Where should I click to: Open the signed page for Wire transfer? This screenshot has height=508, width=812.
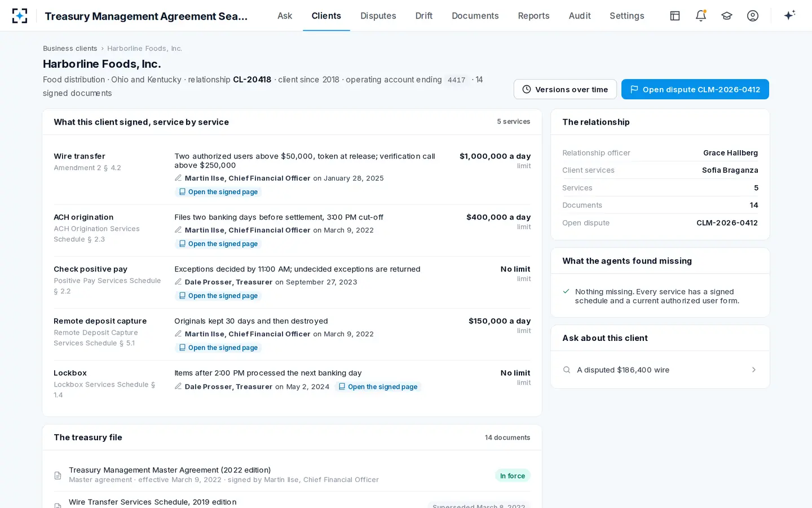(x=218, y=192)
